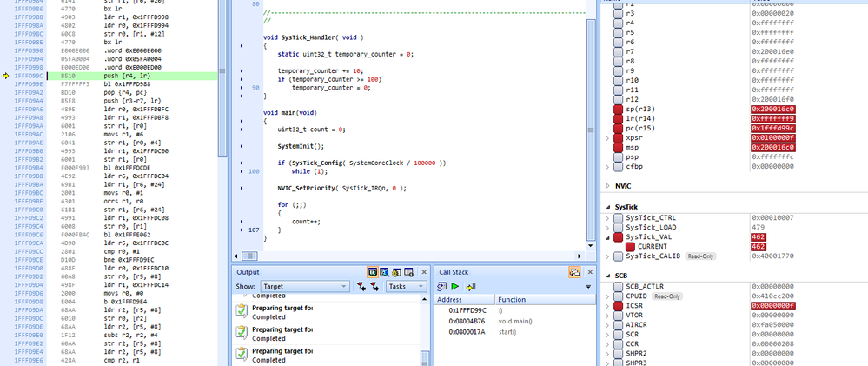Viewport: 868px width, 366px height.
Task: Expand the CPUID register
Action: (608, 296)
